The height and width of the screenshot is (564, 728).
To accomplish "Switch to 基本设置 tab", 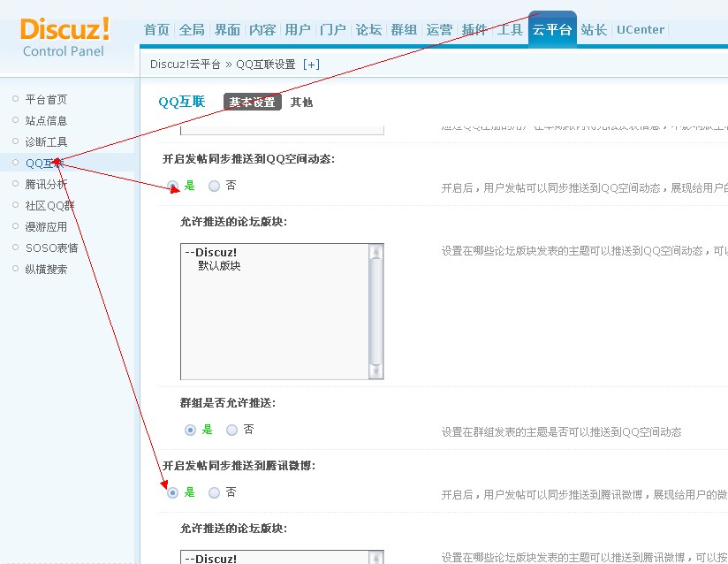I will pos(253,102).
